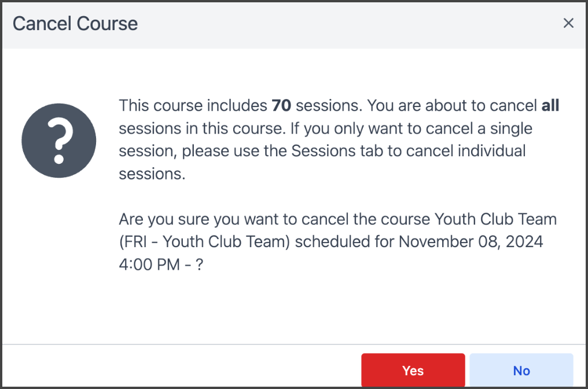Click the "(FRI - Youth Club Team)" text

pos(204,241)
